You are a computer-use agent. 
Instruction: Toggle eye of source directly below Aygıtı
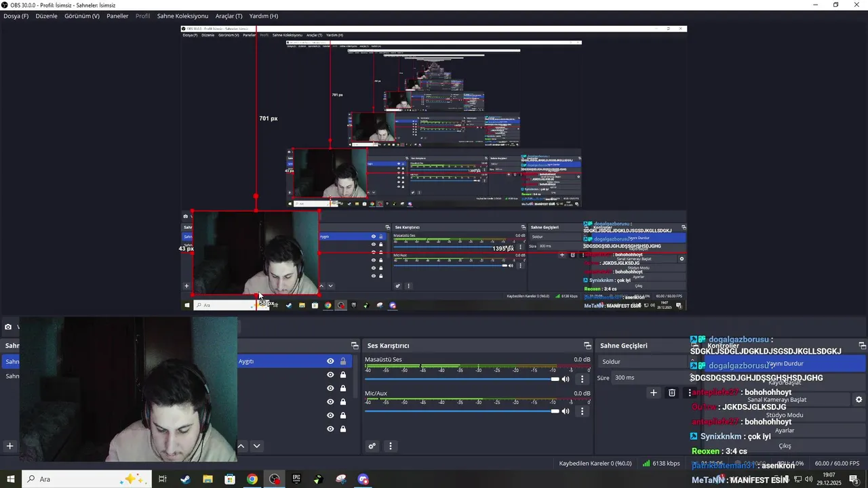[x=330, y=375]
